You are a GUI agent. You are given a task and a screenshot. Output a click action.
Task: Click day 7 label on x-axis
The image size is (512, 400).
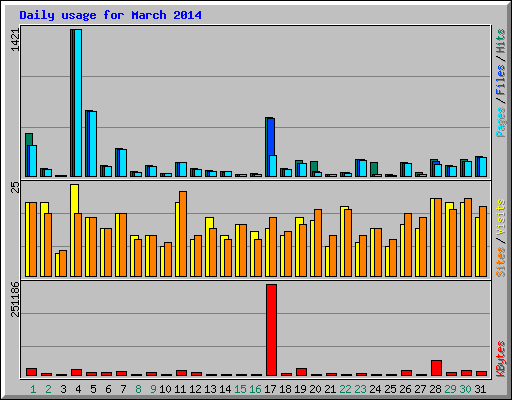[123, 389]
